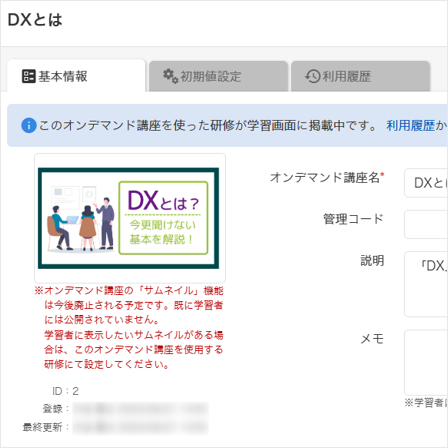Viewport: 448px width, 448px height.
Task: Click the gears icon on 初期値設定
Action: (x=170, y=76)
